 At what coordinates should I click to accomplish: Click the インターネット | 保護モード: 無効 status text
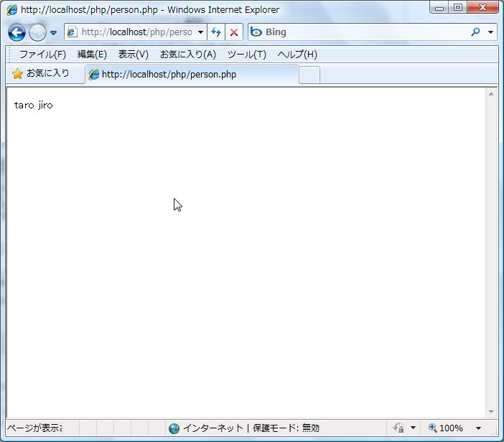coord(251,428)
